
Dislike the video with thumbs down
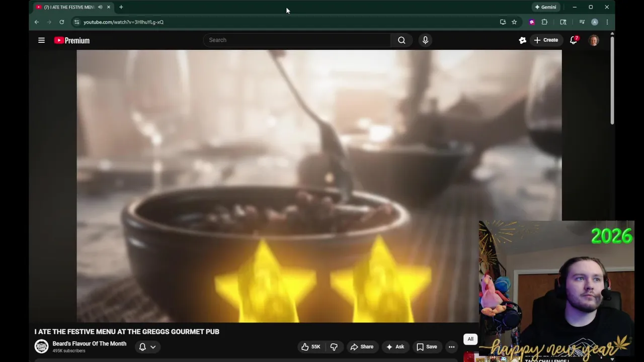[334, 347]
